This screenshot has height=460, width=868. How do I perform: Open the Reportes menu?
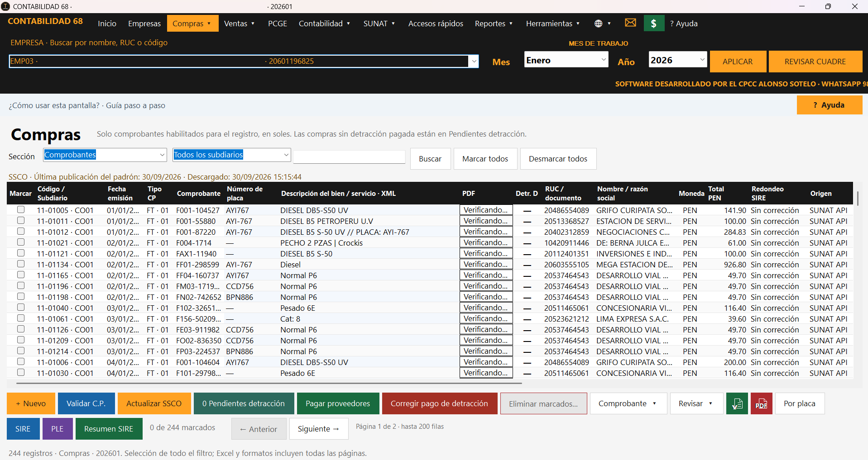pos(494,24)
